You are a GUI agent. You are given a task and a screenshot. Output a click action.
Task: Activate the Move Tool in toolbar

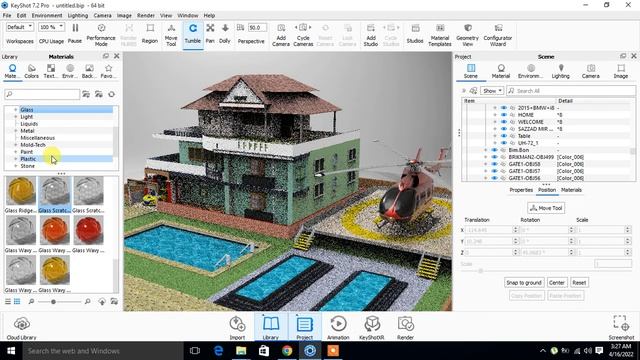pyautogui.click(x=171, y=34)
